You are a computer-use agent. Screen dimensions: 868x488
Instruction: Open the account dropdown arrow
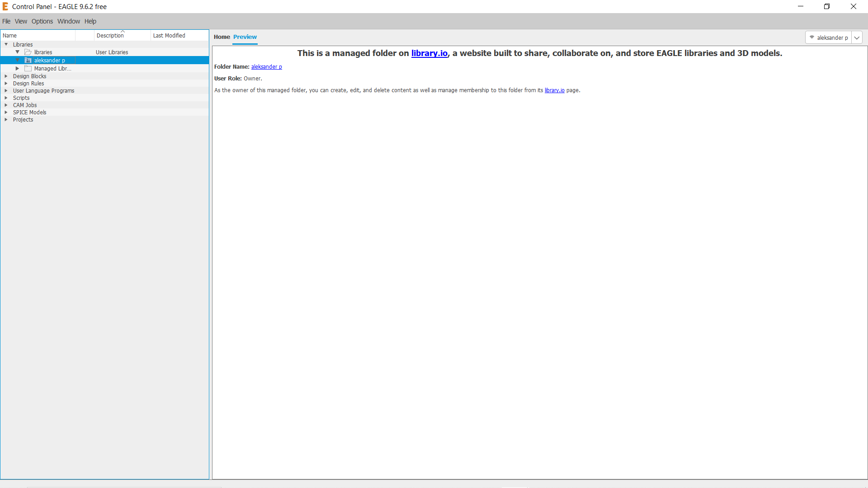[857, 38]
